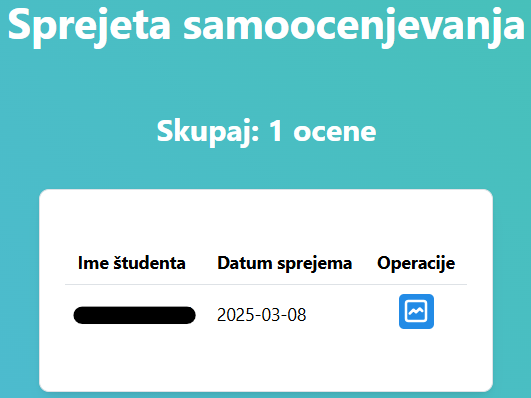This screenshot has width=531, height=398.
Task: Select the Datum sprejema column header
Action: click(284, 263)
